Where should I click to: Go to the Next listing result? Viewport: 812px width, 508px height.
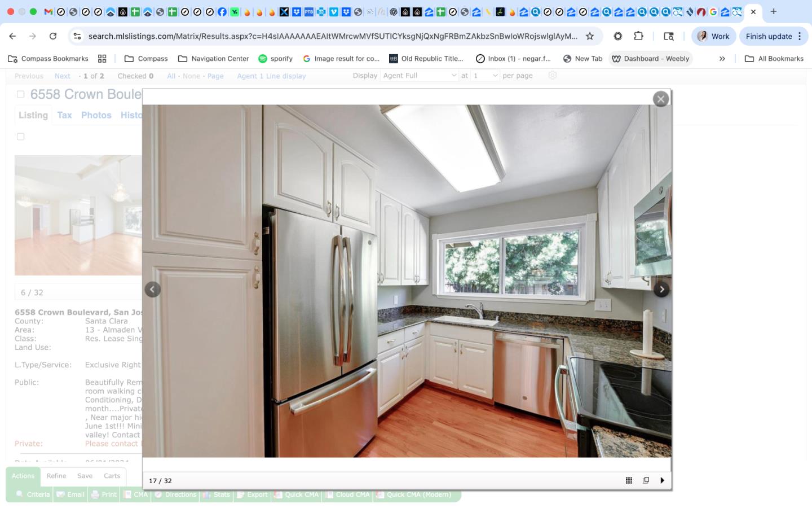pos(62,76)
